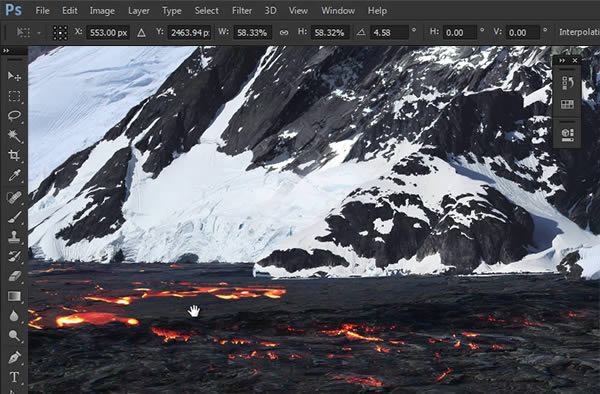600x394 pixels.
Task: Select the Clone Stamp tool
Action: [x=14, y=237]
